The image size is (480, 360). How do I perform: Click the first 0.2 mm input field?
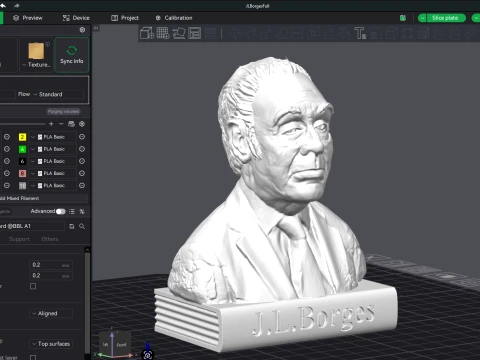coord(51,265)
